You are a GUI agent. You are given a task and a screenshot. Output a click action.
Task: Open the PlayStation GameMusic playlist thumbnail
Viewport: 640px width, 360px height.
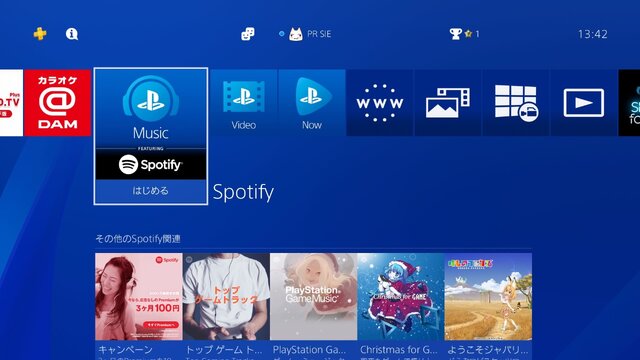[x=313, y=297]
